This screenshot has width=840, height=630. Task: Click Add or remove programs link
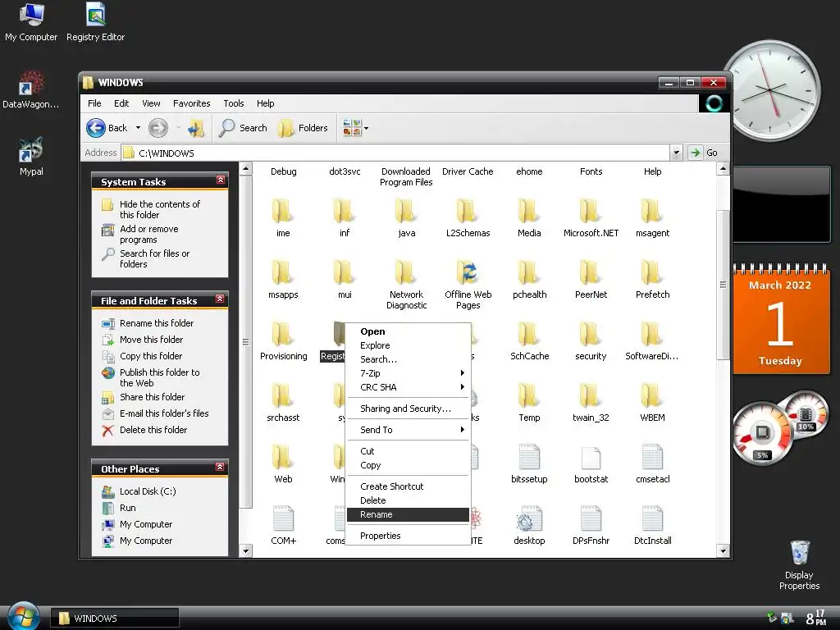tap(149, 234)
